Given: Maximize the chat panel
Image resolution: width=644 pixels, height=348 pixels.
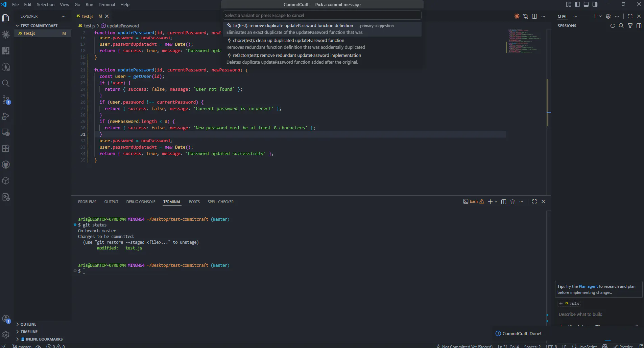Looking at the screenshot, I should 630,16.
